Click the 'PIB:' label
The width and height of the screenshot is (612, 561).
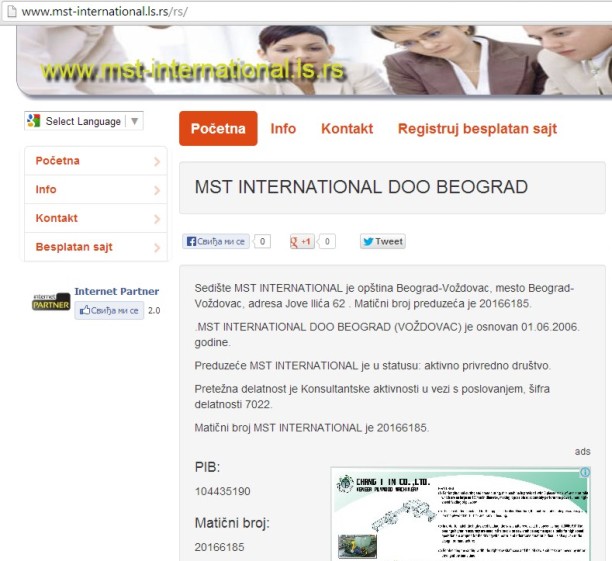point(207,467)
